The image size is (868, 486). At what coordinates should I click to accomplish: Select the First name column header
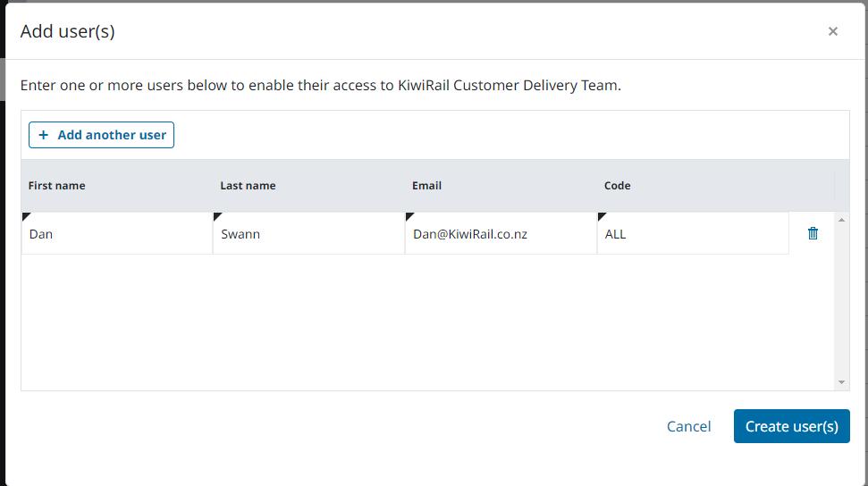57,186
